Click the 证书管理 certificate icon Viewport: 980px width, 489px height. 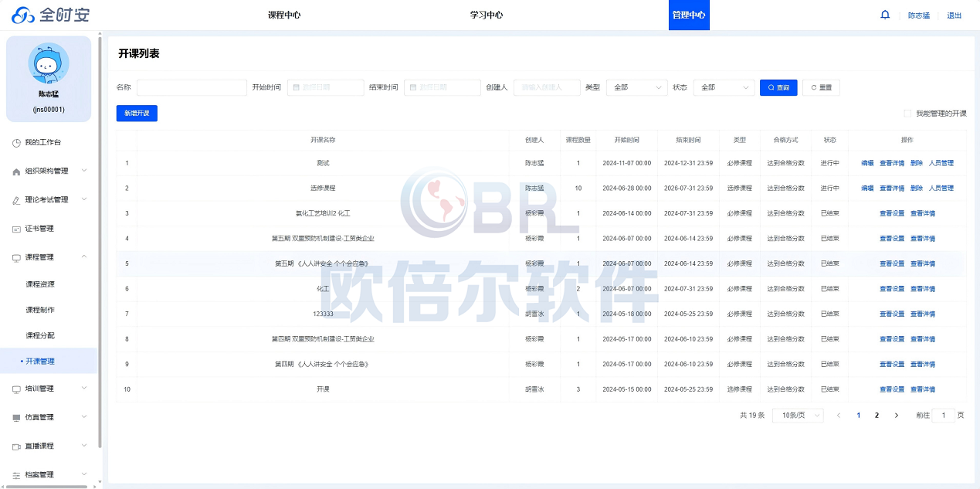click(x=16, y=229)
